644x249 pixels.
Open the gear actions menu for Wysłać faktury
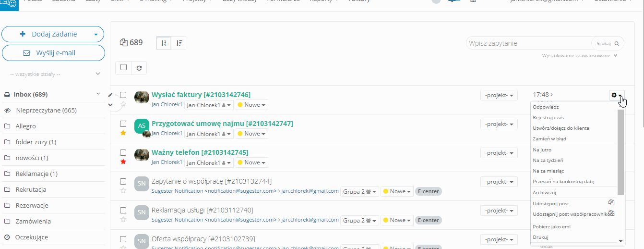click(x=616, y=95)
